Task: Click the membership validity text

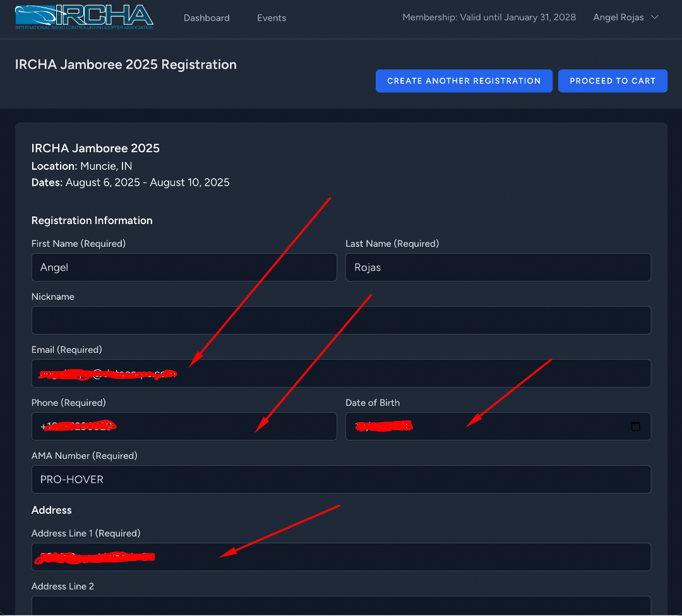Action: [x=489, y=18]
